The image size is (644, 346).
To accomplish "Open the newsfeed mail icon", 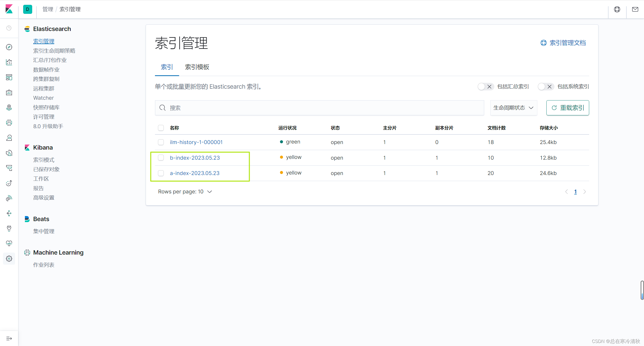I will [635, 9].
